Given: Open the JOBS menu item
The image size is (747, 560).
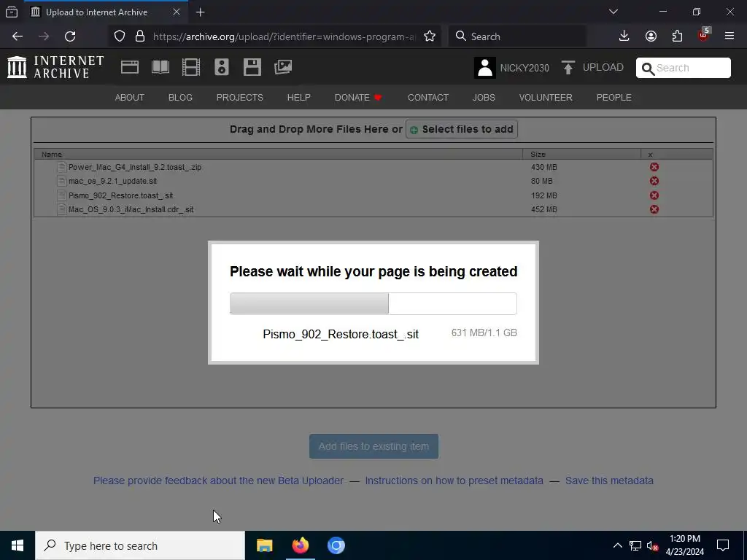Looking at the screenshot, I should coord(484,98).
